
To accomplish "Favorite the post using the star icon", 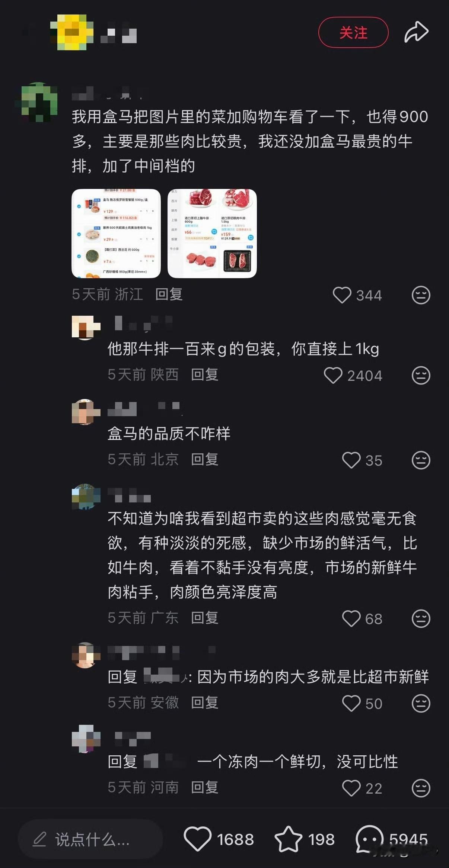I will pos(288,839).
